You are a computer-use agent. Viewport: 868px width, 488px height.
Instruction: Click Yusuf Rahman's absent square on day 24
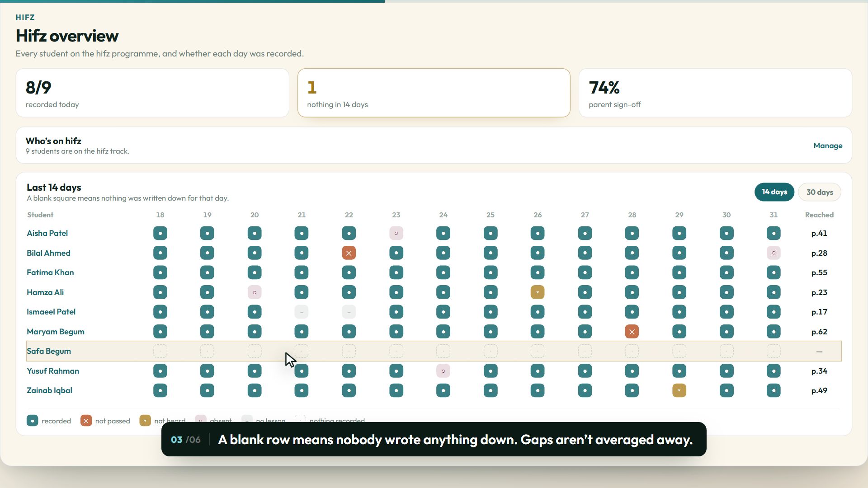click(443, 371)
